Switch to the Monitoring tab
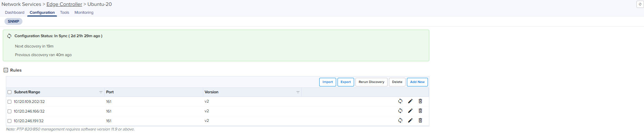This screenshot has height=136, width=644. (x=84, y=12)
